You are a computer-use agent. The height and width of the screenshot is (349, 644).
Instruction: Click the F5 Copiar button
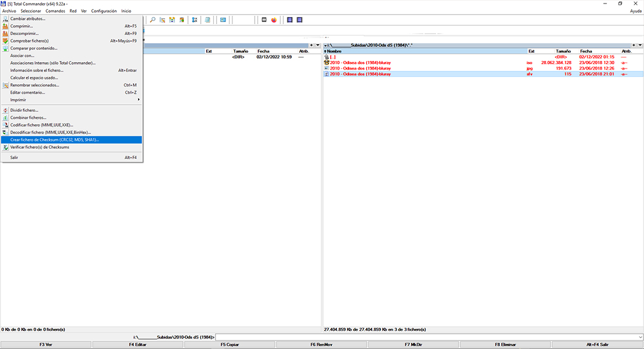[229, 344]
